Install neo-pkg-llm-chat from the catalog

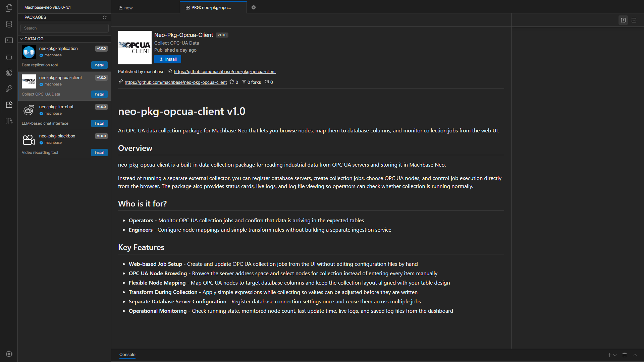[99, 123]
